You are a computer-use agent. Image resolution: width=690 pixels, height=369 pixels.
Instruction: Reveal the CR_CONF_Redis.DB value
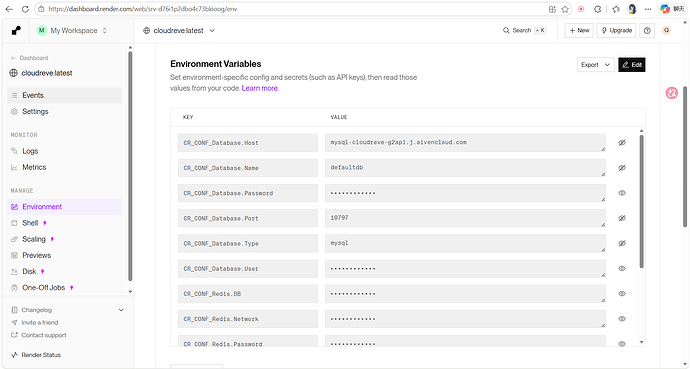click(622, 293)
